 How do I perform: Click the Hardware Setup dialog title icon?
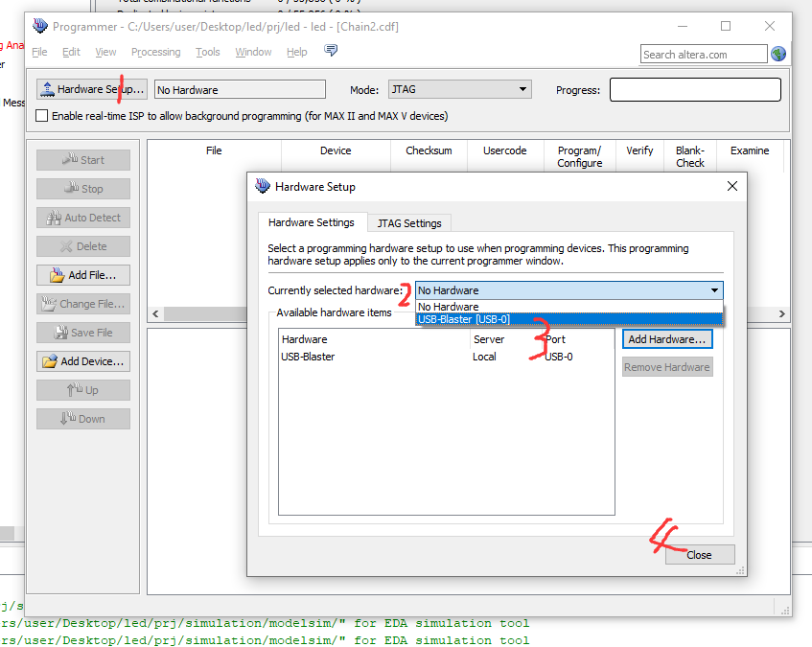click(263, 186)
